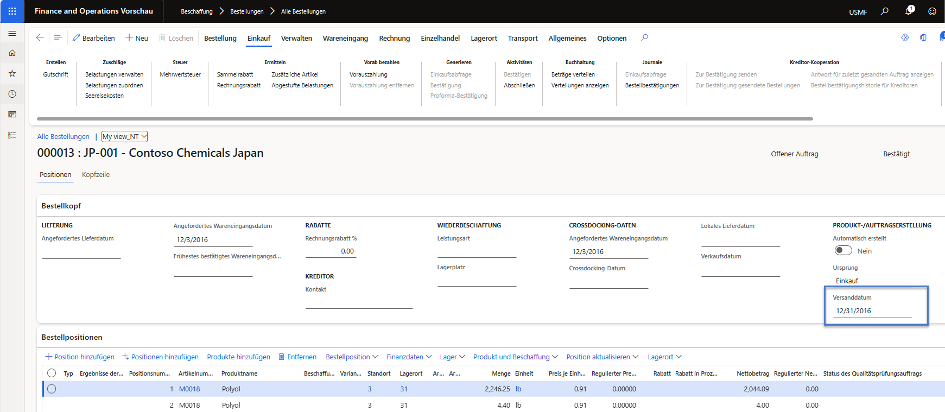The height and width of the screenshot is (412, 945).
Task: Click Position hinzufügen button
Action: [x=79, y=356]
